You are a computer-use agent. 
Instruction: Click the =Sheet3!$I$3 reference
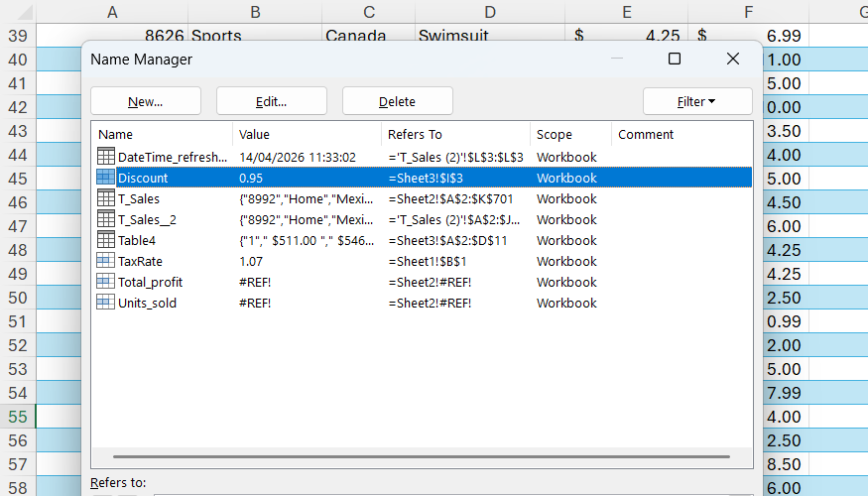pyautogui.click(x=426, y=179)
